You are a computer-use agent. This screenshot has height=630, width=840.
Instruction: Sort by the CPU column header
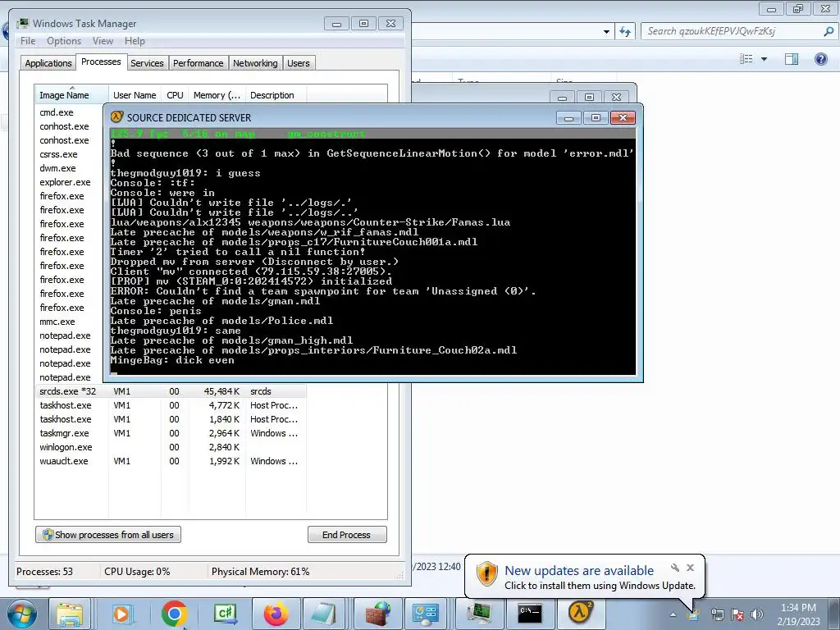175,95
